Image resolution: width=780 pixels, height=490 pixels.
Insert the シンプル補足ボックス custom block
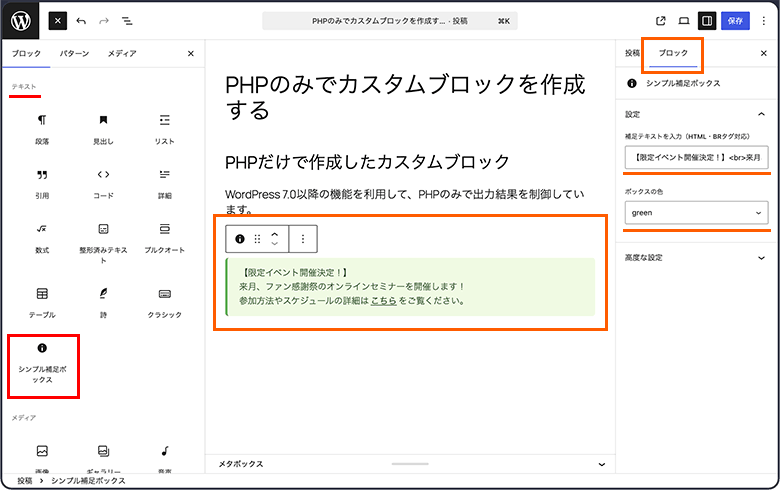click(x=42, y=364)
